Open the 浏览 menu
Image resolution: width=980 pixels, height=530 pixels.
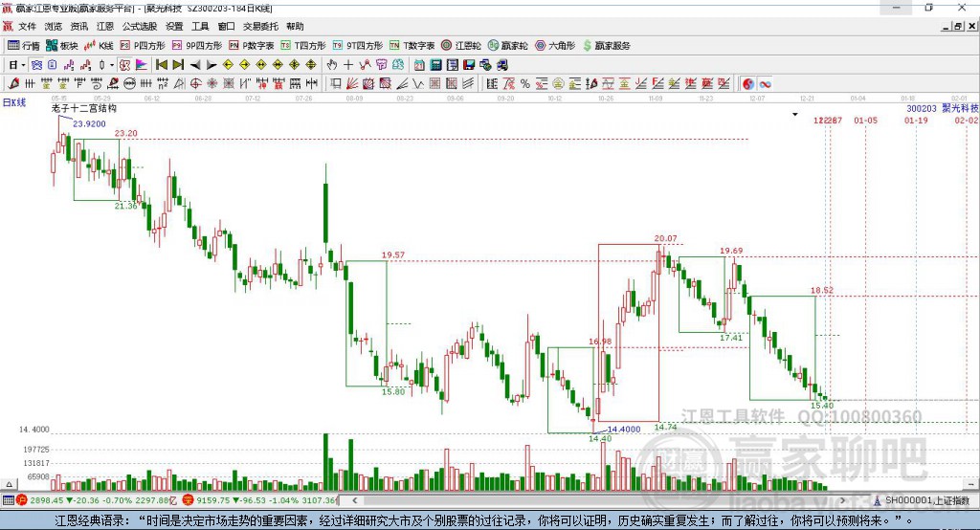(x=54, y=26)
